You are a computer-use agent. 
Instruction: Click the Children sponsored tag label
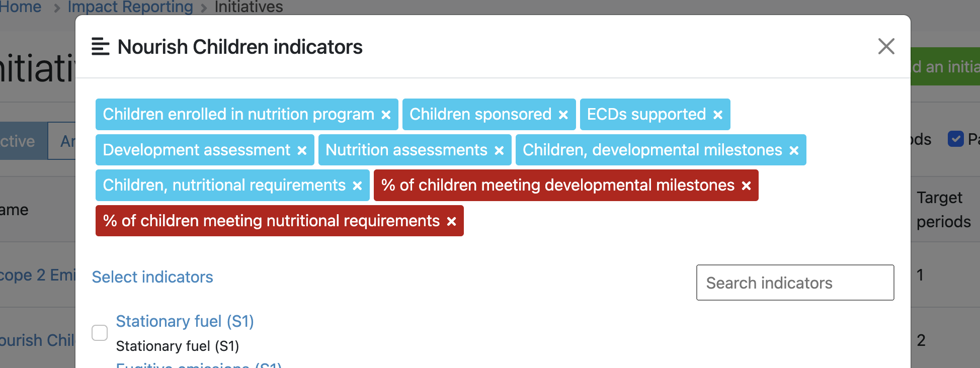pyautogui.click(x=480, y=114)
